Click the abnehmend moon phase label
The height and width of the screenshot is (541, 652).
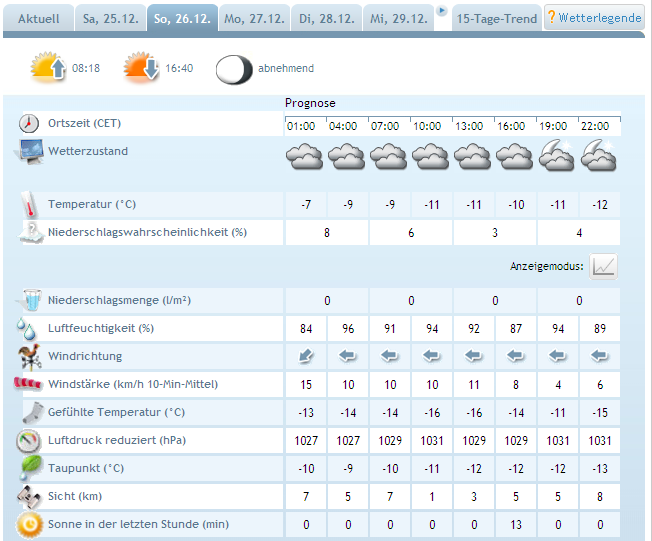286,68
